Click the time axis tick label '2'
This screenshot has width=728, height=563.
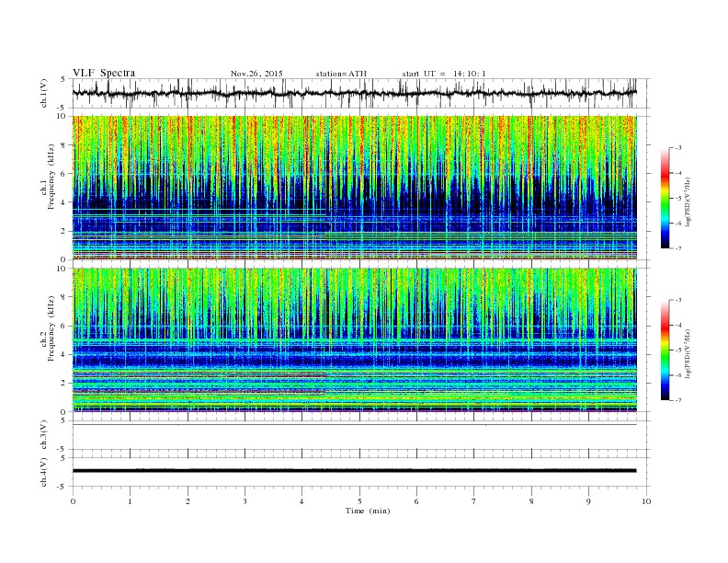tap(188, 501)
